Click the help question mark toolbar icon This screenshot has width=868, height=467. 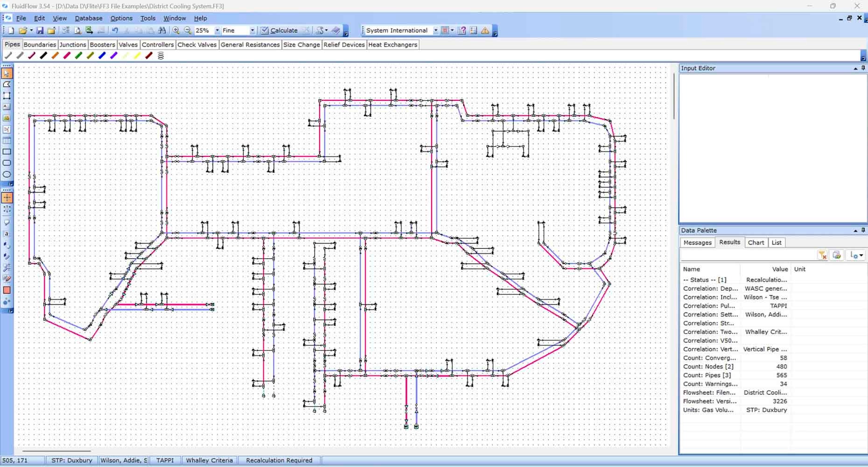pos(462,30)
